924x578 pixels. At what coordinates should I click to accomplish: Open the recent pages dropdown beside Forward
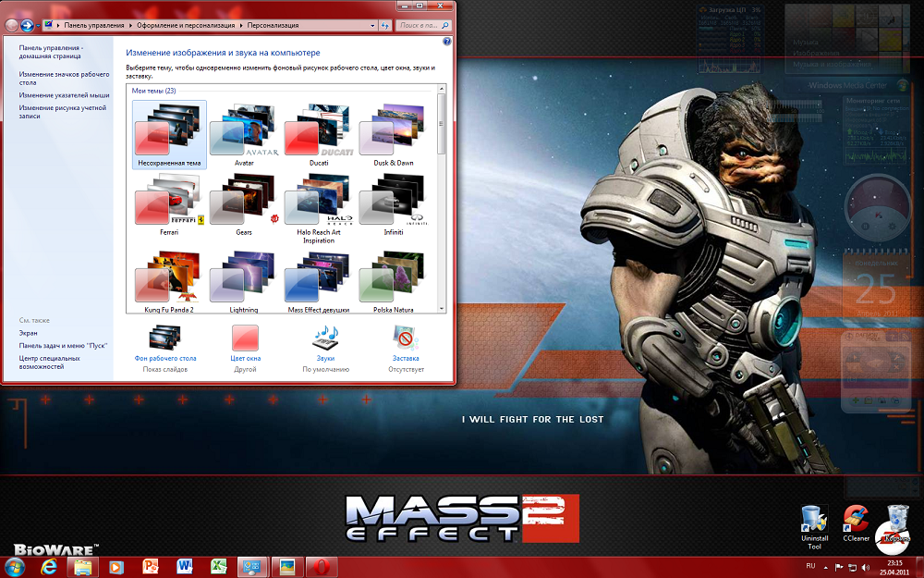point(38,26)
